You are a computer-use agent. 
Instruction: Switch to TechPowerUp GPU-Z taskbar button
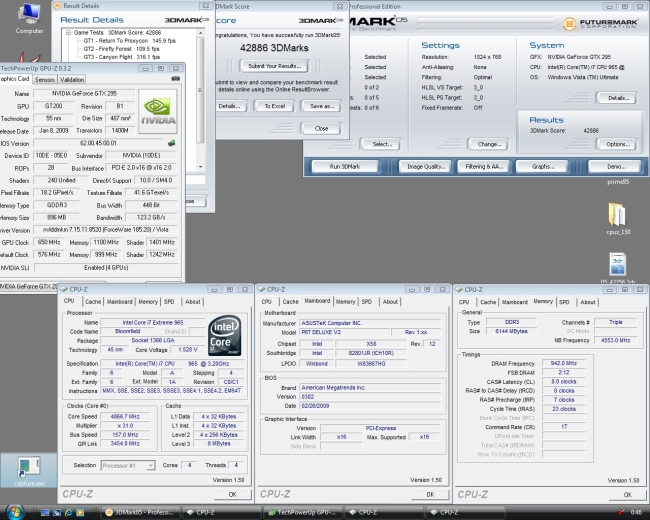(303, 513)
